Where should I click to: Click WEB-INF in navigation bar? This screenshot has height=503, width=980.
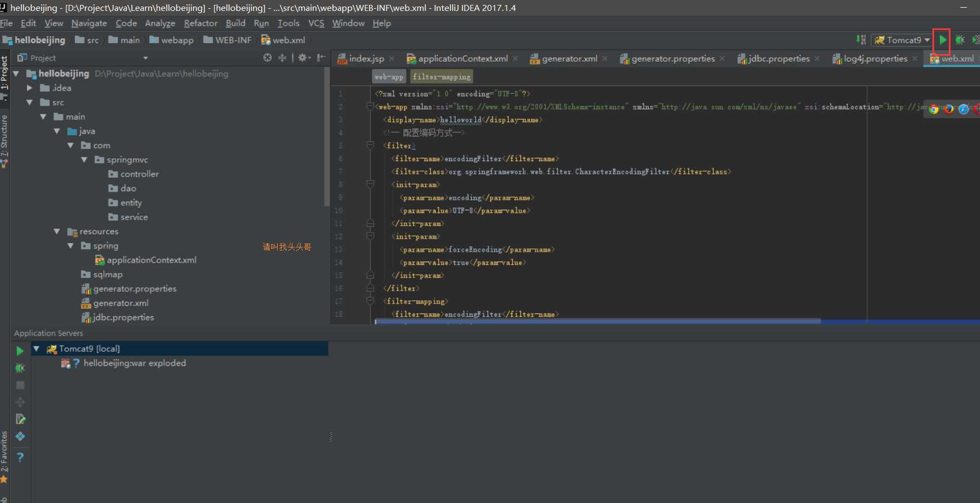[227, 40]
